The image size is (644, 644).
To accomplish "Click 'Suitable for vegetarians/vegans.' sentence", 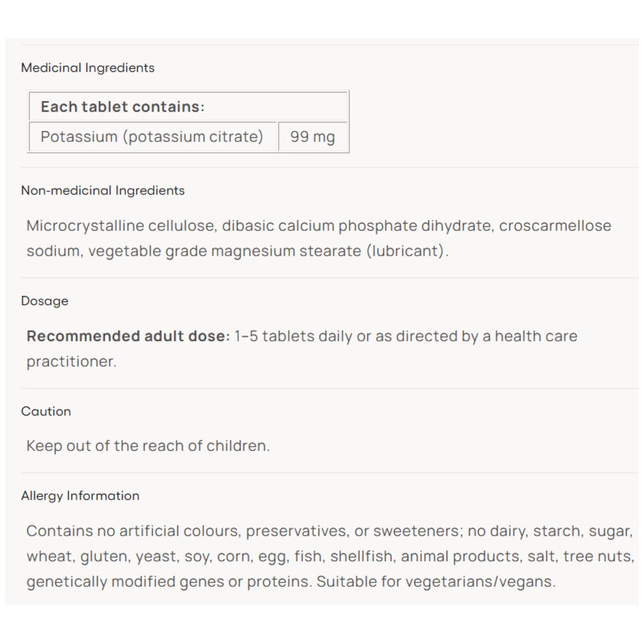I will (436, 582).
